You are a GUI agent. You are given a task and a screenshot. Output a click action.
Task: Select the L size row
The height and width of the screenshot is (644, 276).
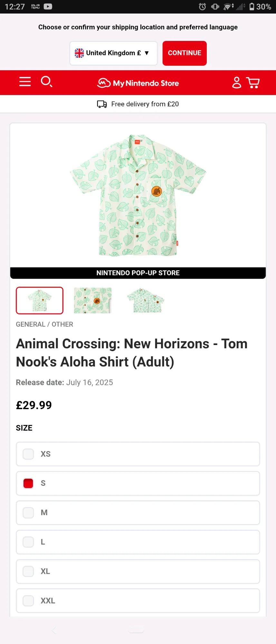(138, 542)
